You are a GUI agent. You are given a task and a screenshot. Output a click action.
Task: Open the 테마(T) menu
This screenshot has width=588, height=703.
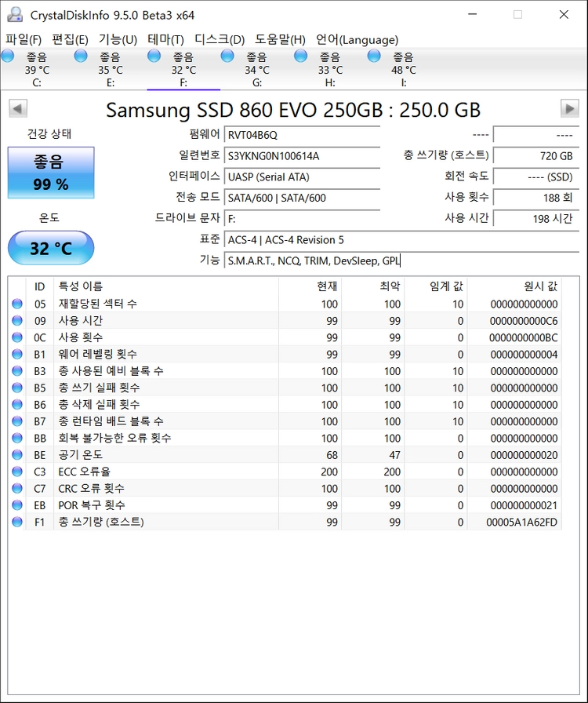click(x=166, y=39)
